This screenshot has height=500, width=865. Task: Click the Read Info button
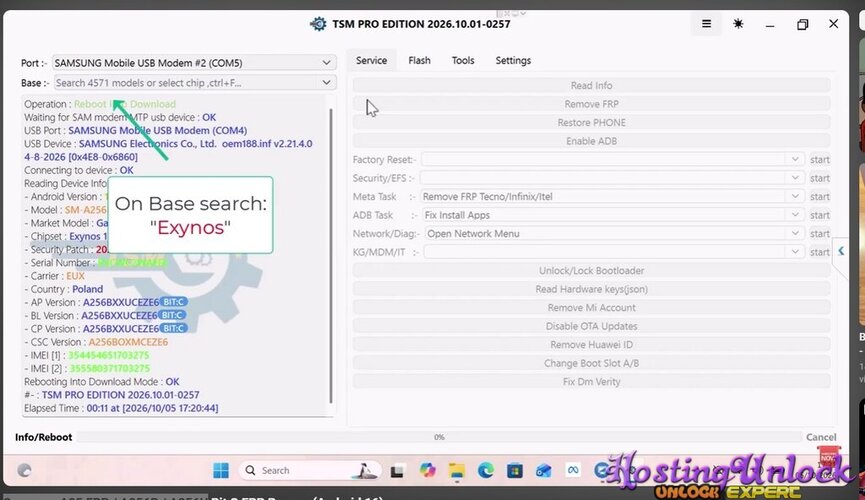click(x=591, y=86)
